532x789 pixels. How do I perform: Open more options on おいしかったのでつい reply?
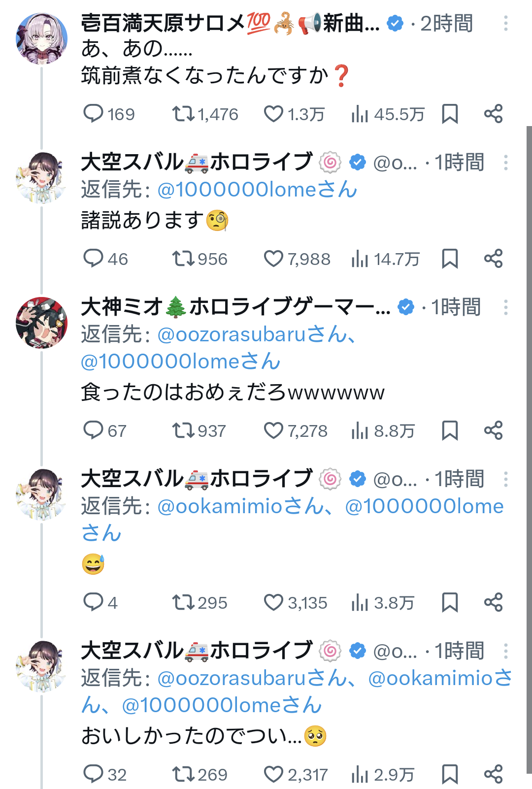506,651
